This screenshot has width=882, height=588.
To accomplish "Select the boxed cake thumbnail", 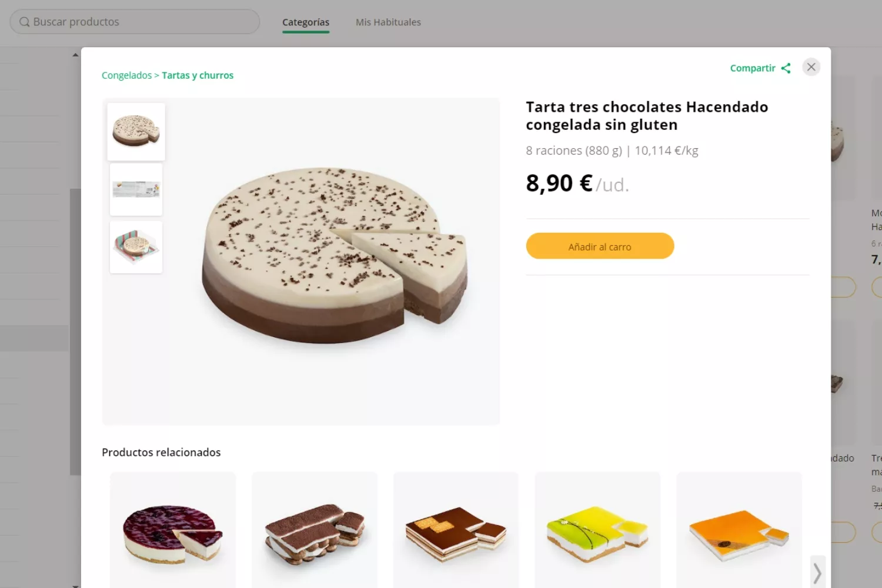I will 136,247.
